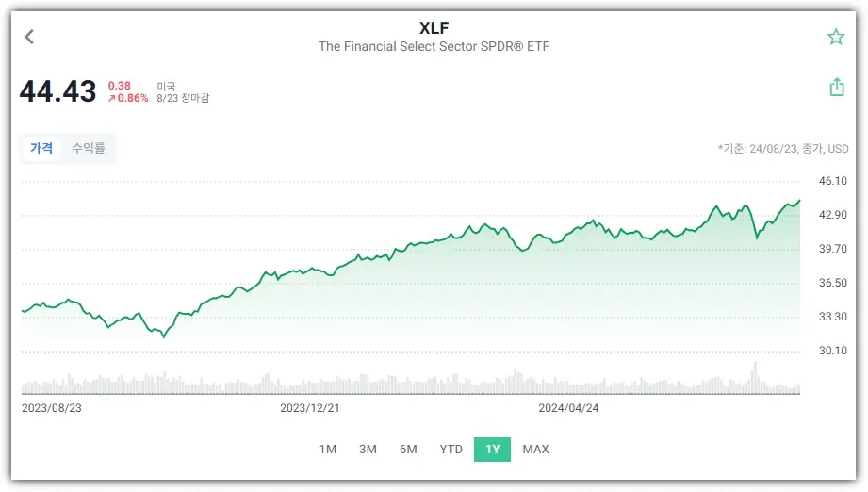Click the red up-arrow beside 0.86%
Viewport: 868px width, 492px height.
coord(112,98)
